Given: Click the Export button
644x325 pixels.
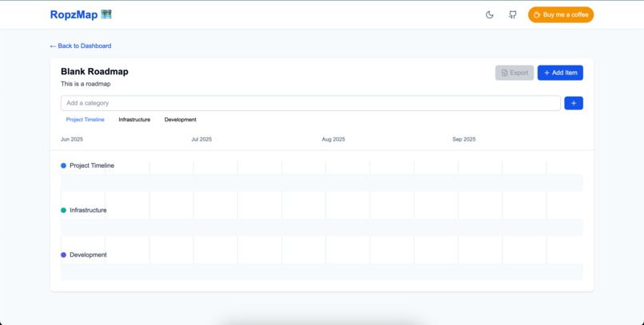Looking at the screenshot, I should tap(515, 73).
